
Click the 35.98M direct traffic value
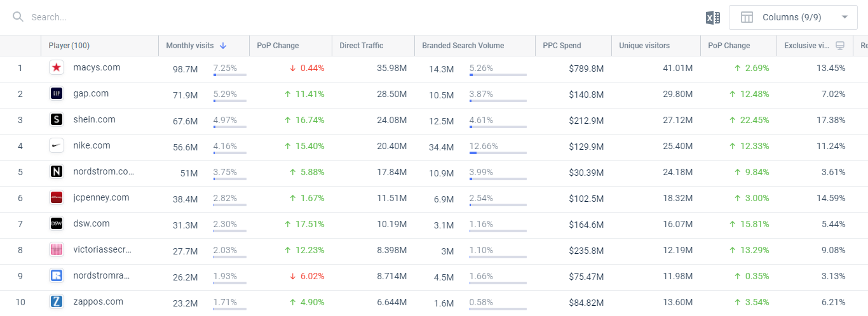(x=391, y=68)
